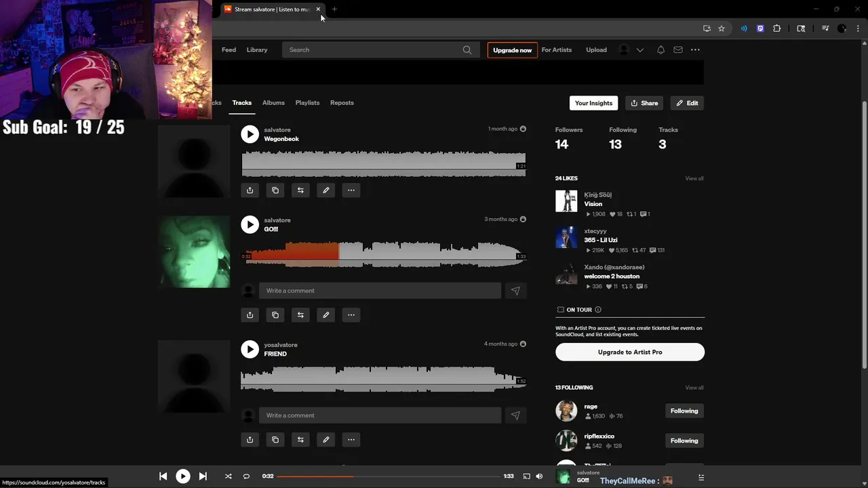Click the profile Share button
Viewport: 868px width, 488px height.
(644, 103)
